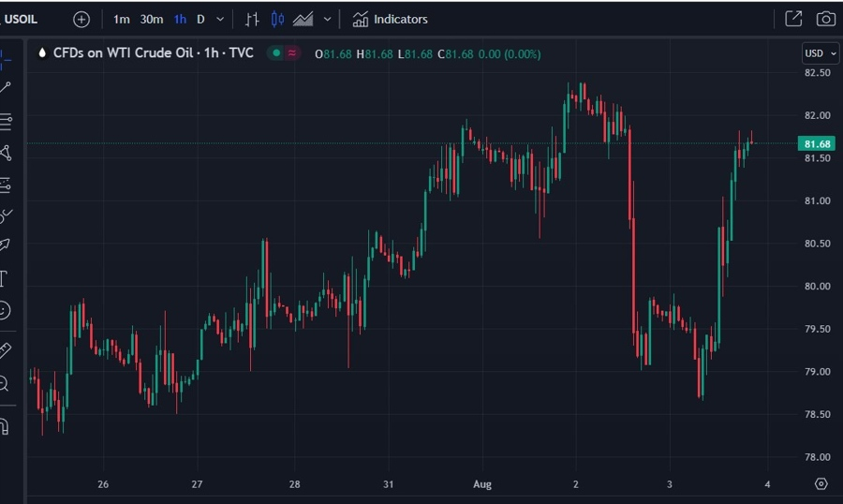Viewport: 843px width, 504px height.
Task: Select the ruler measure tool
Action: tap(5, 350)
